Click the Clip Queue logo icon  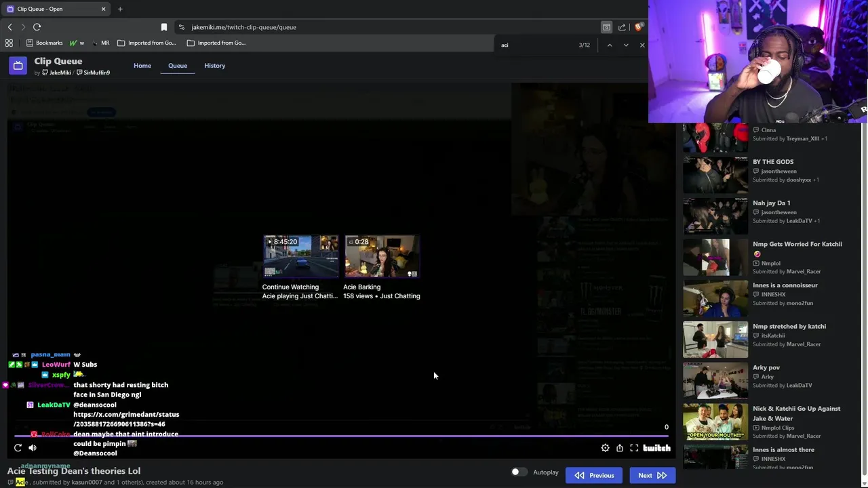coord(18,65)
